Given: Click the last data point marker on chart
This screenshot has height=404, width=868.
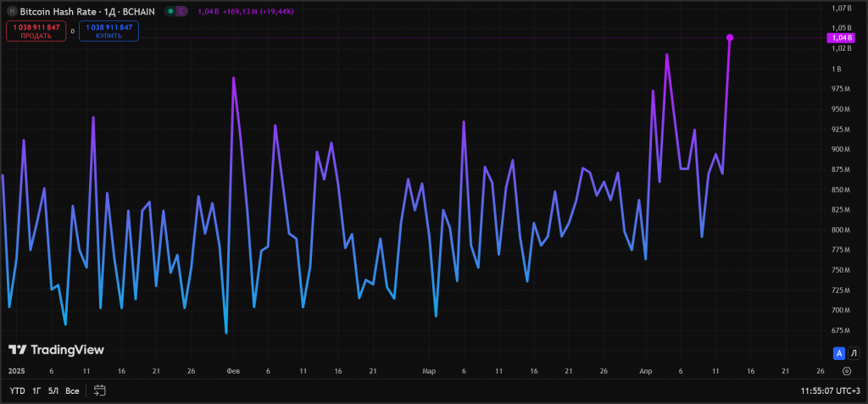Looking at the screenshot, I should (730, 37).
